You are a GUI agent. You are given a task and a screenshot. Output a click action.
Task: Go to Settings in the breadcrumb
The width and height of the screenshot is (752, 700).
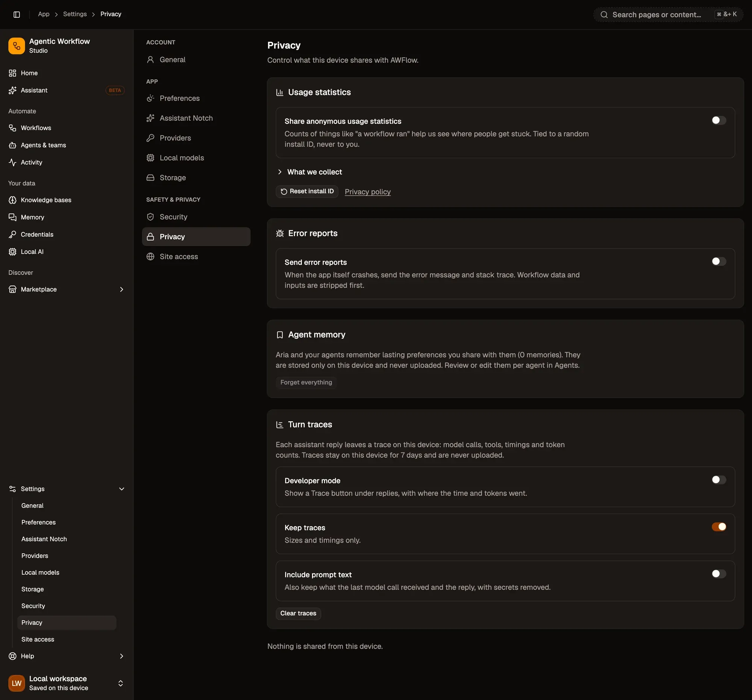pyautogui.click(x=74, y=14)
